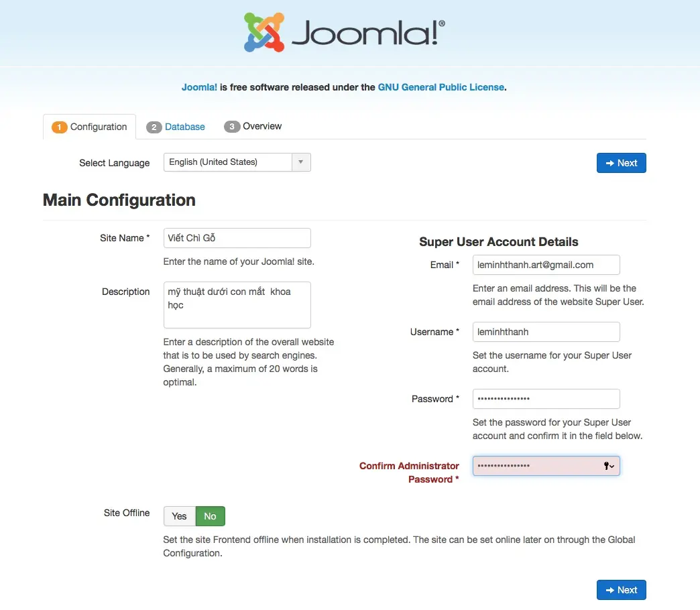Switch to the Overview tab

click(262, 127)
